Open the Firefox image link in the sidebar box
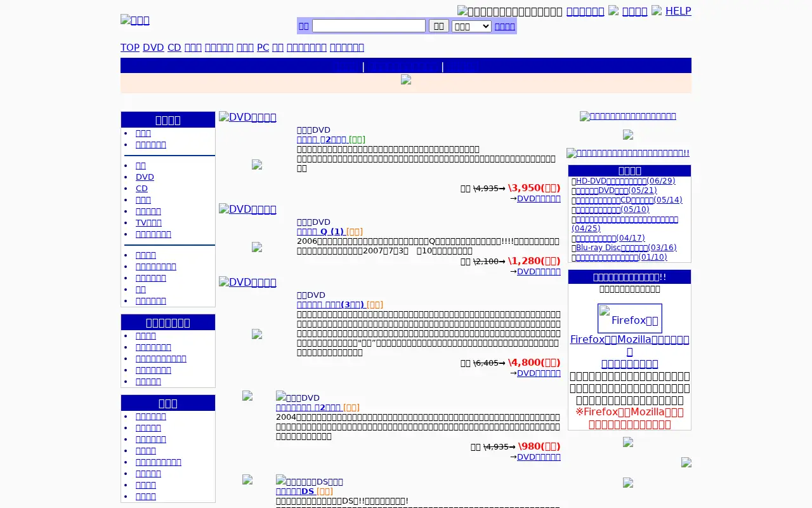The width and height of the screenshot is (812, 508). tap(629, 319)
